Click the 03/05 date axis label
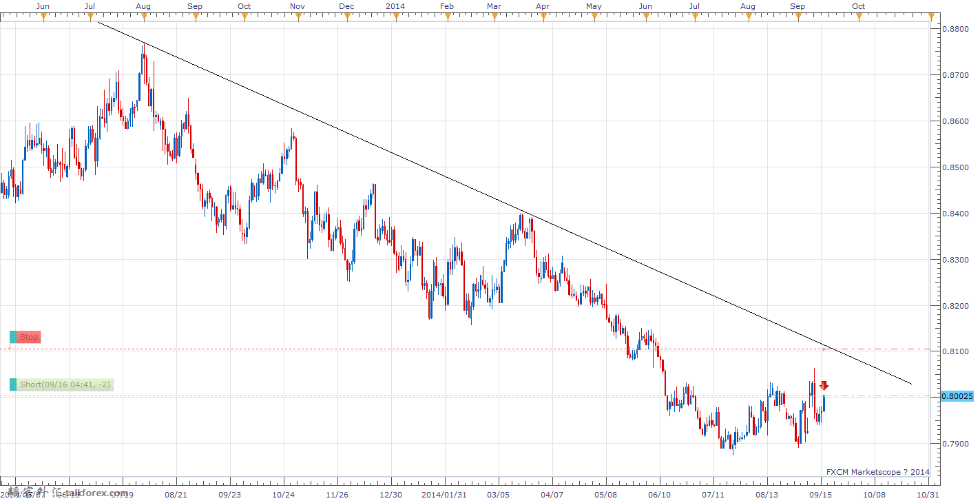The height and width of the screenshot is (503, 980). (499, 494)
